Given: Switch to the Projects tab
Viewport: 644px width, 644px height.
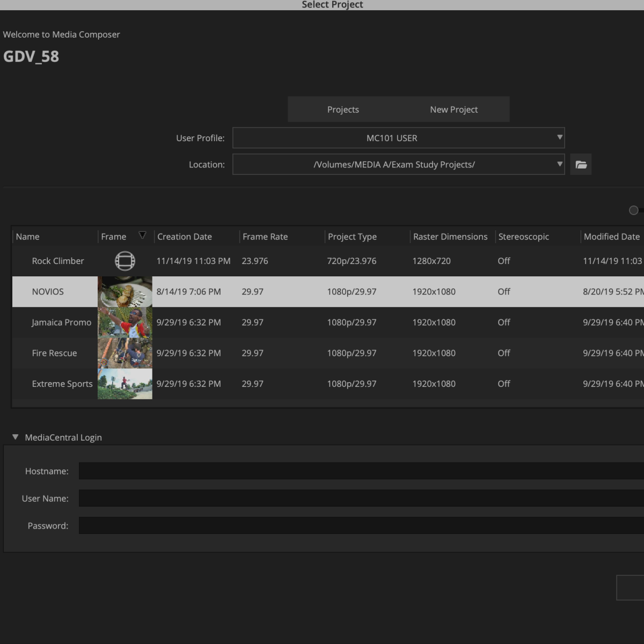Looking at the screenshot, I should click(343, 109).
